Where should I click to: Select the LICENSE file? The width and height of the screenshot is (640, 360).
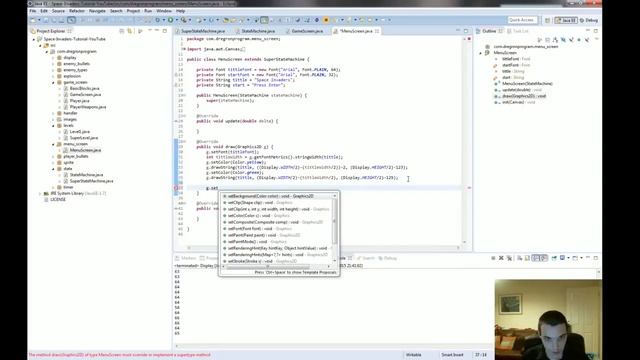(58, 200)
